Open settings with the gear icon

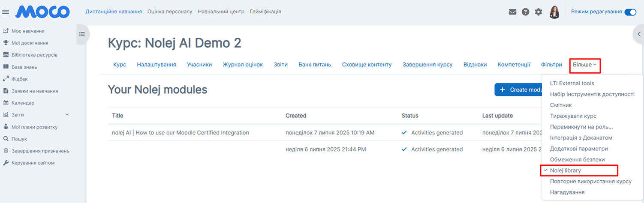pos(539,12)
